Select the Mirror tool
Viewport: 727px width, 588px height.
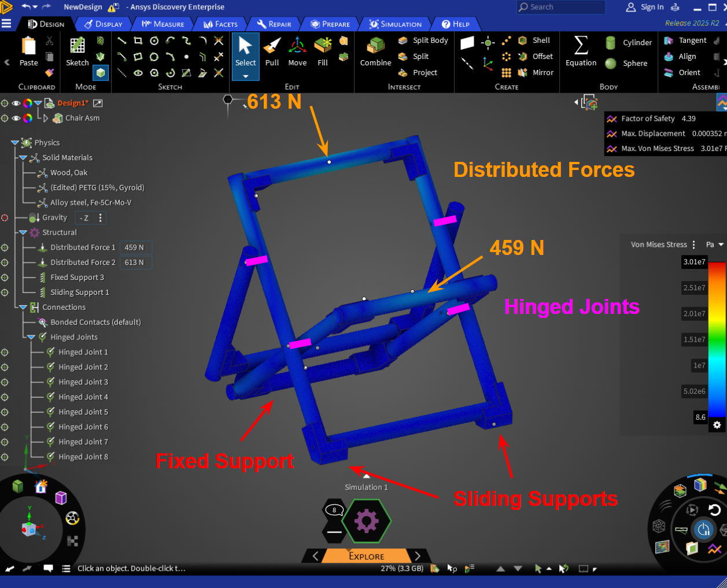[x=536, y=73]
